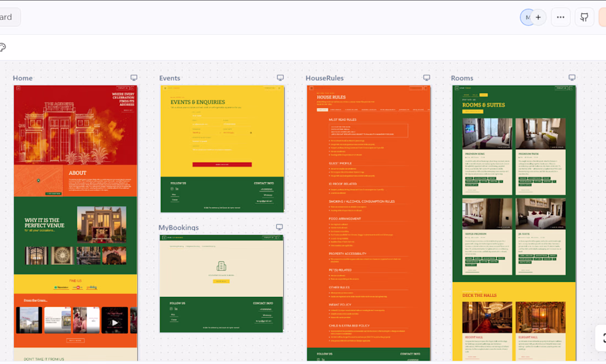
Task: Click the Elegant Hall photo in Rooms
Action: (x=540, y=318)
